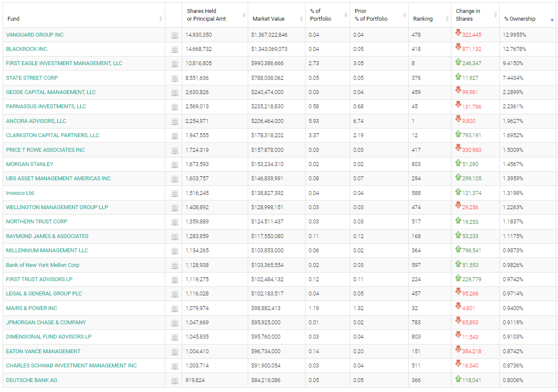This screenshot has width=558, height=392.
Task: Open grid icon for UBS Asset Management row
Action: (175, 179)
